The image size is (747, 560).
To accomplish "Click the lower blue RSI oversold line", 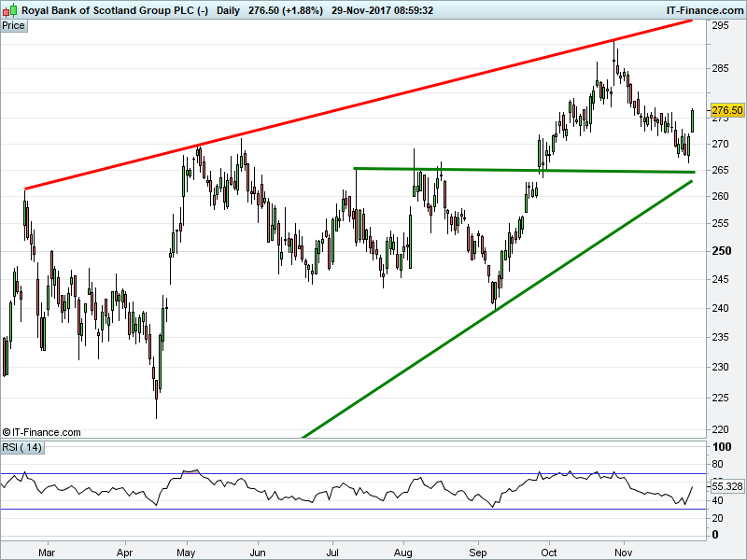I will (353, 510).
